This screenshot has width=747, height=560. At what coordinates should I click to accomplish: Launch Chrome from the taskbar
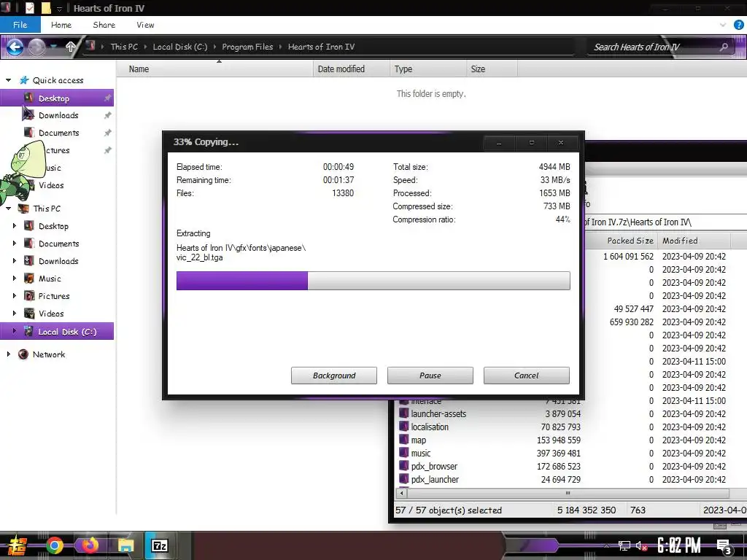coord(55,545)
